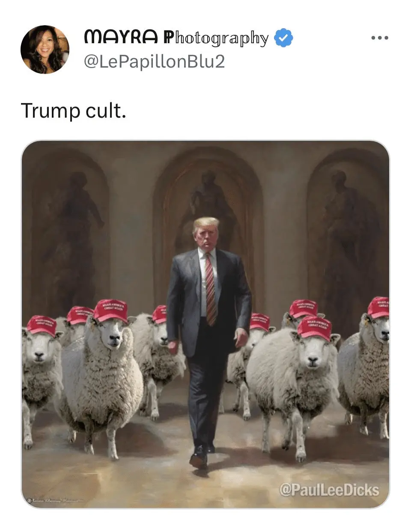Click the word MAYRA in display name
411x532 pixels.
[121, 37]
